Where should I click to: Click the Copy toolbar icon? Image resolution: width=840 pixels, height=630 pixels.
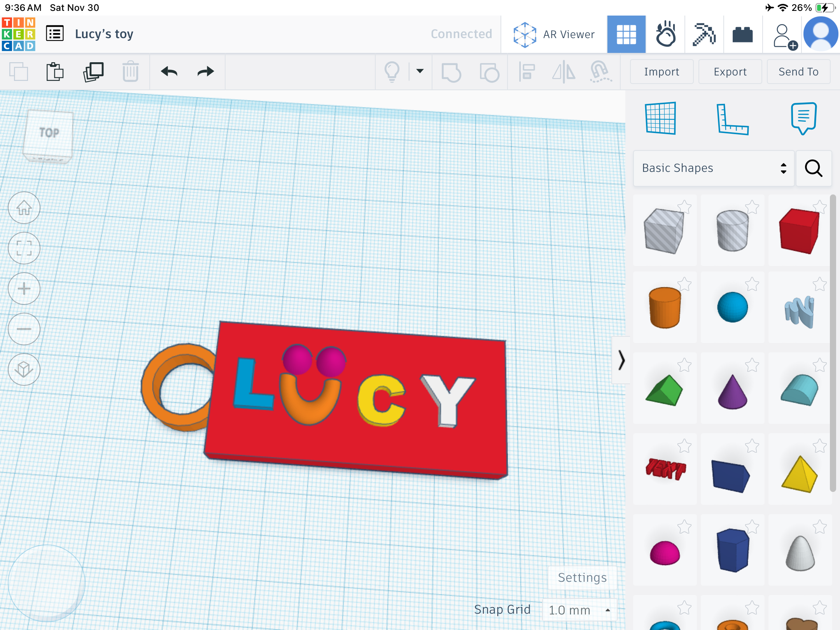(19, 72)
